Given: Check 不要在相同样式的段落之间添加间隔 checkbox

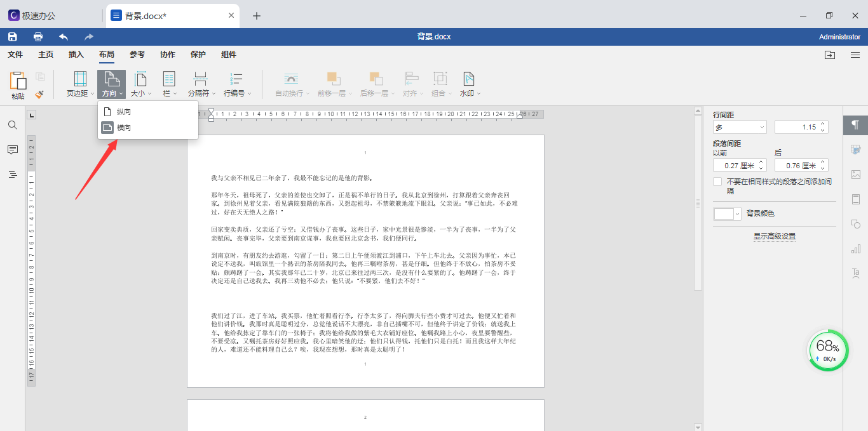Looking at the screenshot, I should pyautogui.click(x=717, y=182).
